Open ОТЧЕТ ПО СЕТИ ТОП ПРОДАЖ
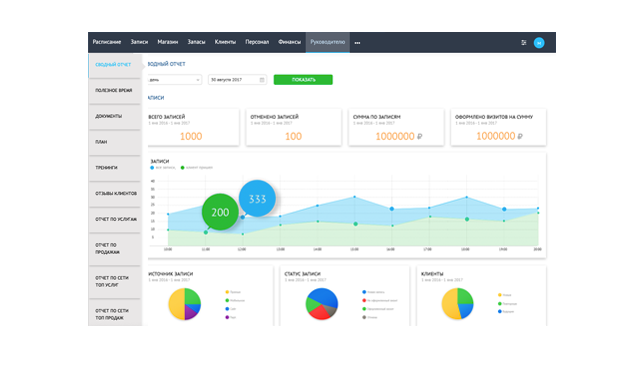Viewport: 640px width, 367px height. (115, 314)
